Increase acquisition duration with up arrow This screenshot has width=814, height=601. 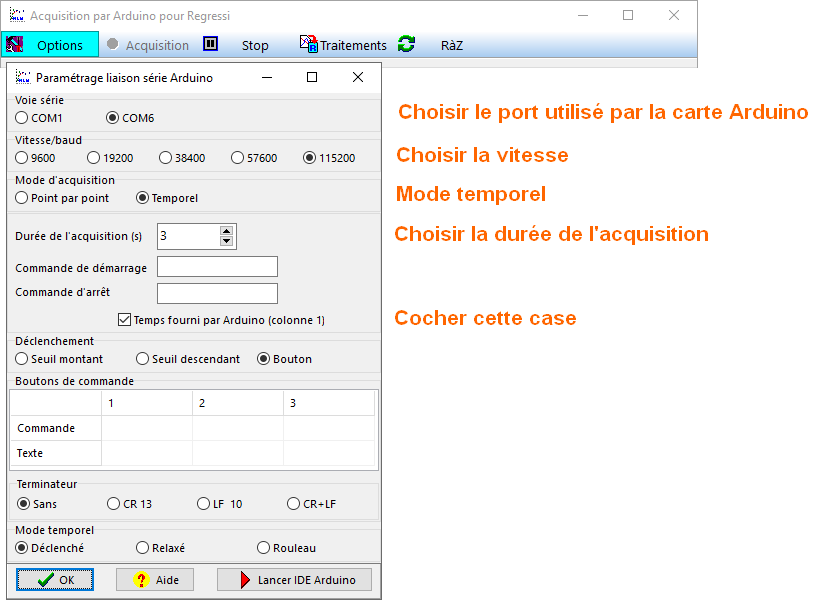(x=226, y=231)
